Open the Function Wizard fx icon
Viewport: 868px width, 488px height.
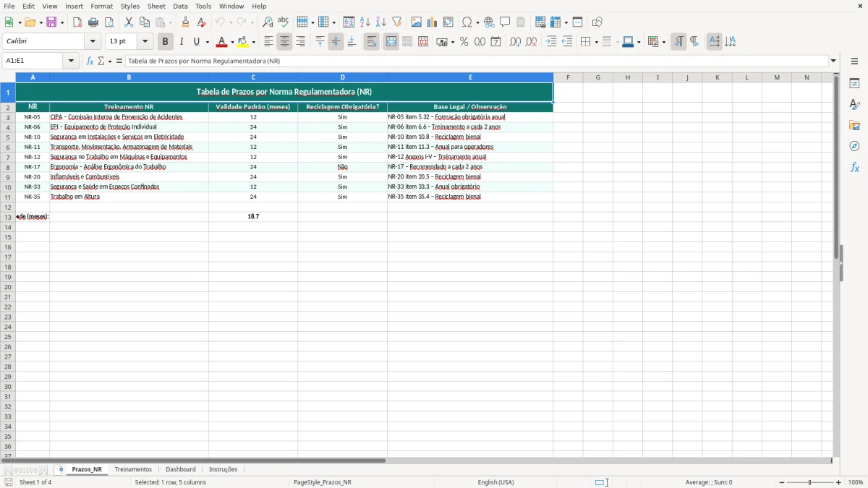(x=90, y=61)
